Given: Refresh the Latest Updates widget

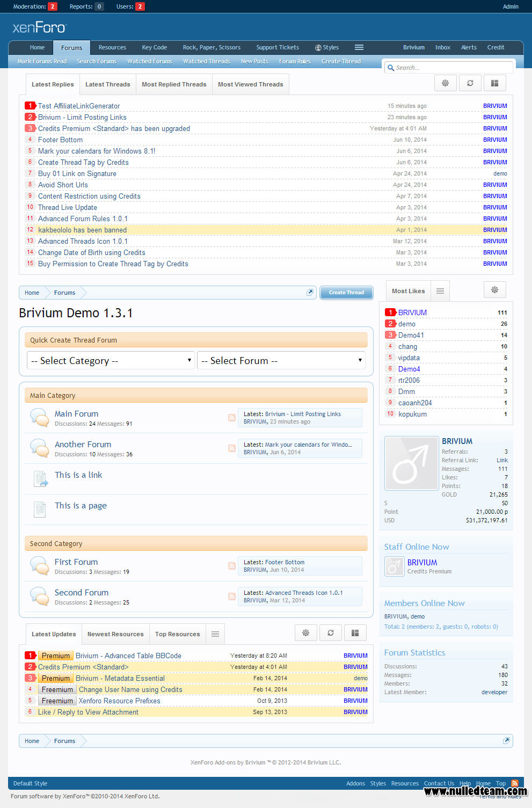Looking at the screenshot, I should (x=331, y=633).
